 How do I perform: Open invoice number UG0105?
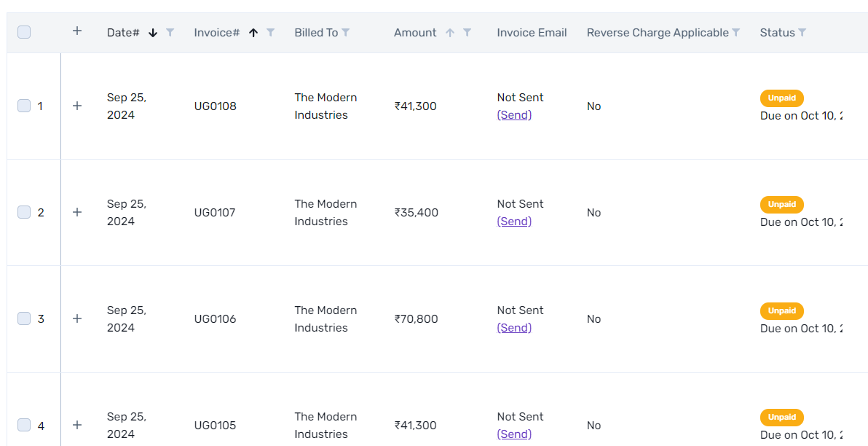(x=215, y=426)
